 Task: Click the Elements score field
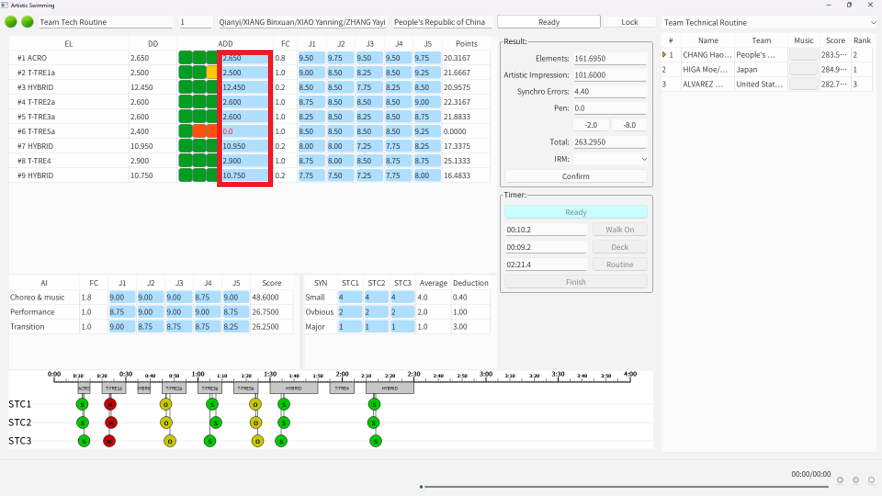(610, 58)
